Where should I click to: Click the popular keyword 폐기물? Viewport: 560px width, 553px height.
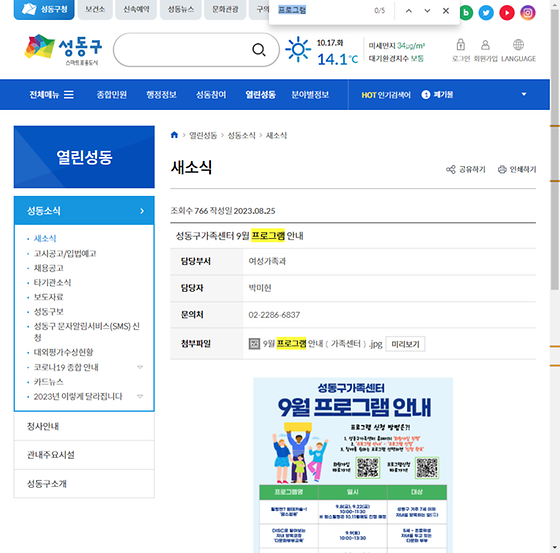tap(443, 95)
